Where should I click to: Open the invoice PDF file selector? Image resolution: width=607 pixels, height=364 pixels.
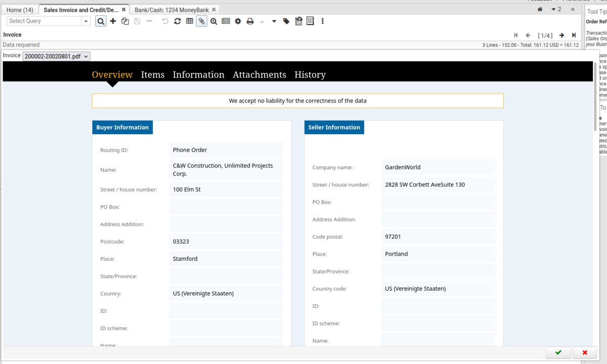[56, 56]
